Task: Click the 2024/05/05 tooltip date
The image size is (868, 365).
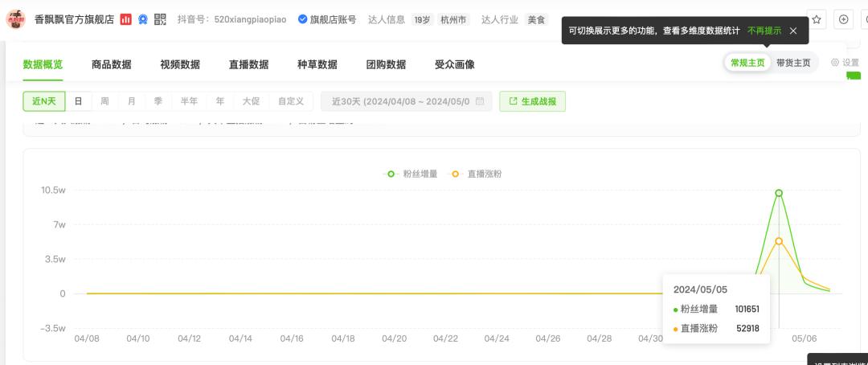Action: [x=700, y=289]
